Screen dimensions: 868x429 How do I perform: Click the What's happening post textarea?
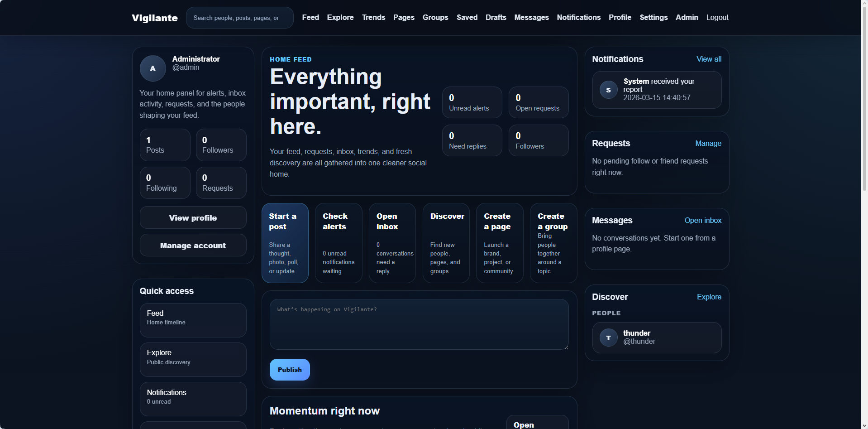[x=419, y=324]
